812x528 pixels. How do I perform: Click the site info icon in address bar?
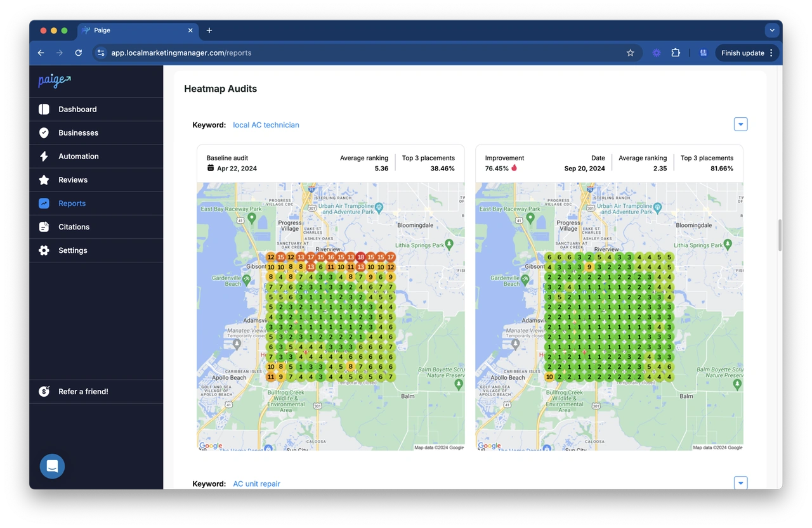[x=101, y=53]
